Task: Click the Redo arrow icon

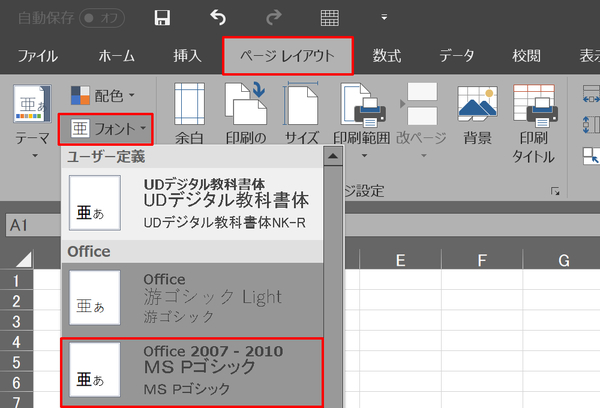Action: click(273, 18)
